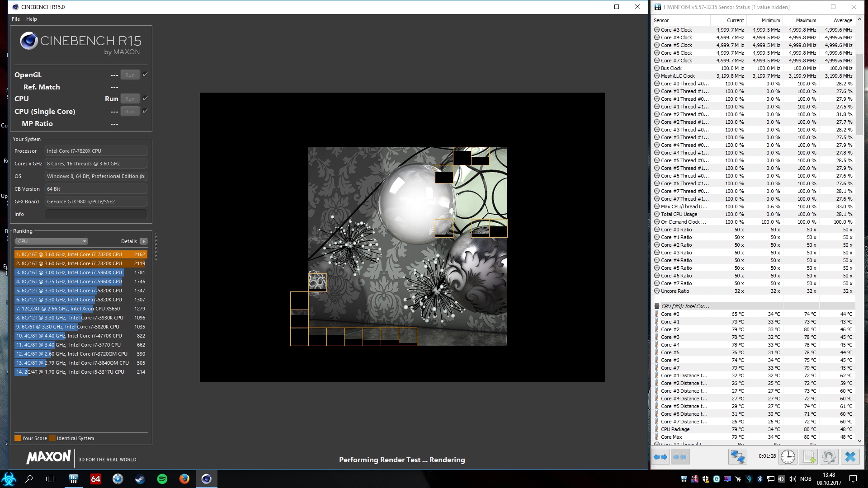Click the Bluetooth tray icon
Screen dimensions: 868x488
coord(760,479)
